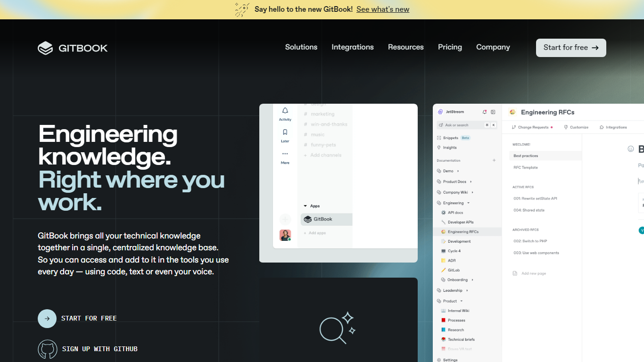
Task: Click the JetStream notification bell icon
Action: point(484,112)
